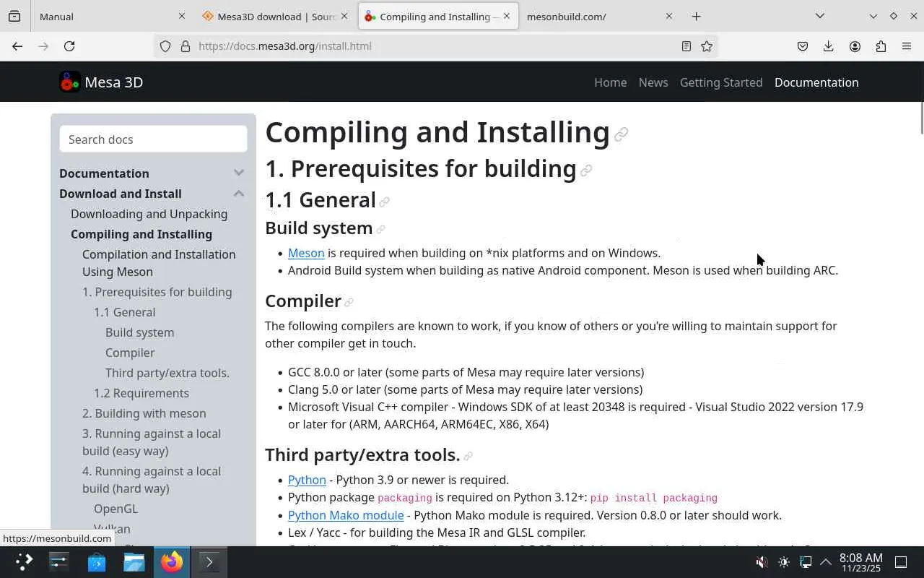924x578 pixels.
Task: Open the application launcher in taskbar
Action: click(x=24, y=561)
